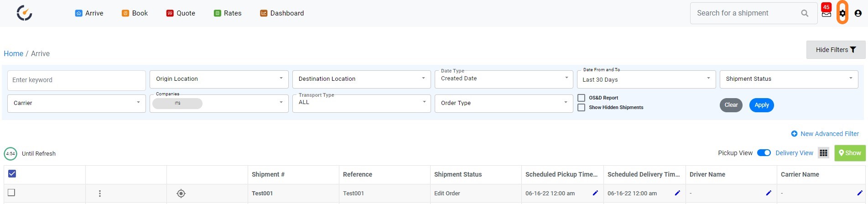This screenshot has width=868, height=204.
Task: Expand the Carrier dropdown
Action: [x=77, y=103]
